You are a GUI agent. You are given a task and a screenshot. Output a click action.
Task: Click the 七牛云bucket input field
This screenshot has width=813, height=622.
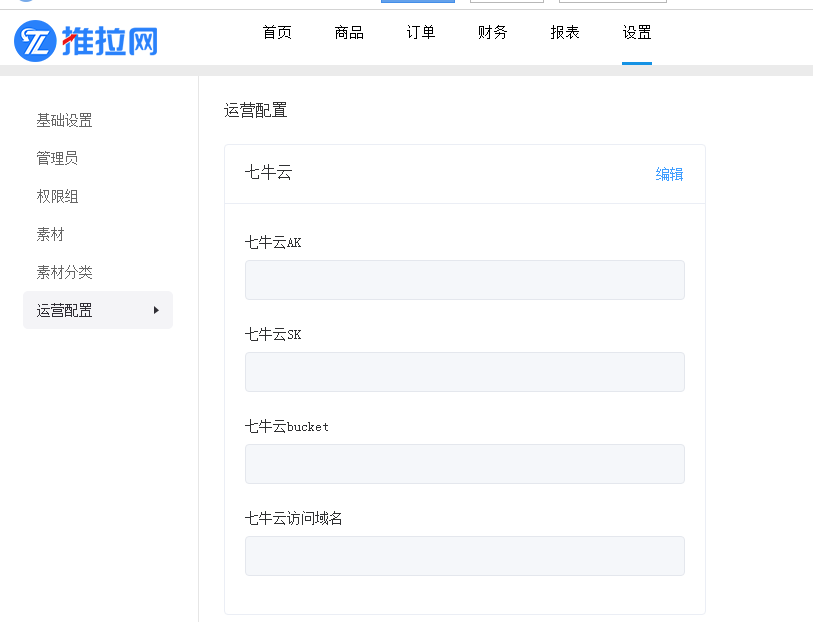(x=465, y=464)
